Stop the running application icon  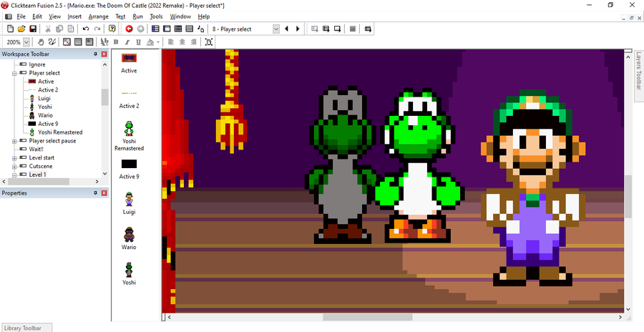click(x=352, y=29)
